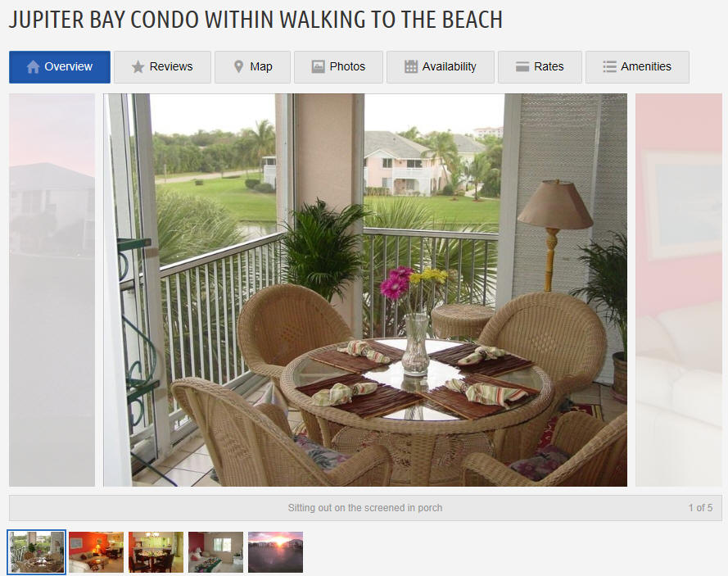Click the card icon beside Rates
Image resolution: width=728 pixels, height=576 pixels.
522,67
